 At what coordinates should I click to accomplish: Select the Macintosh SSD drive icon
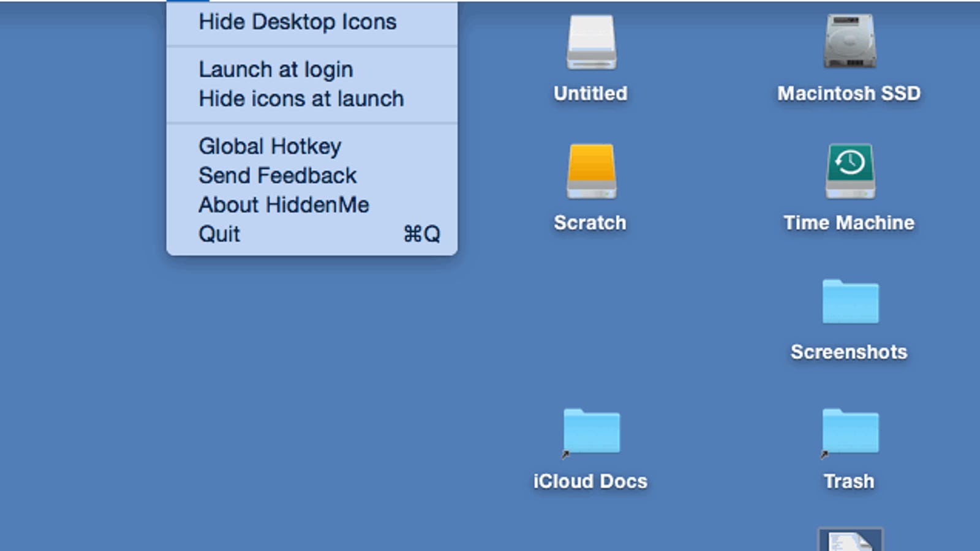pyautogui.click(x=850, y=42)
